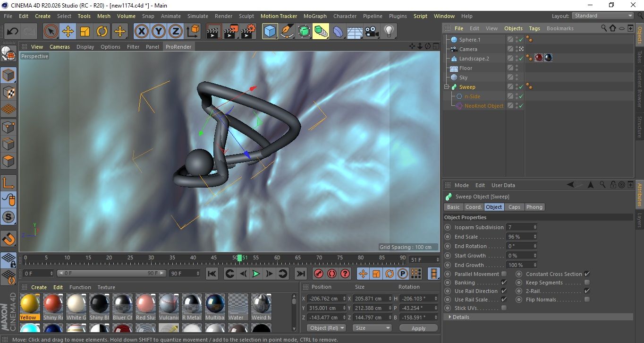The width and height of the screenshot is (644, 343).
Task: Select the NeoKnot Object item
Action: 484,106
